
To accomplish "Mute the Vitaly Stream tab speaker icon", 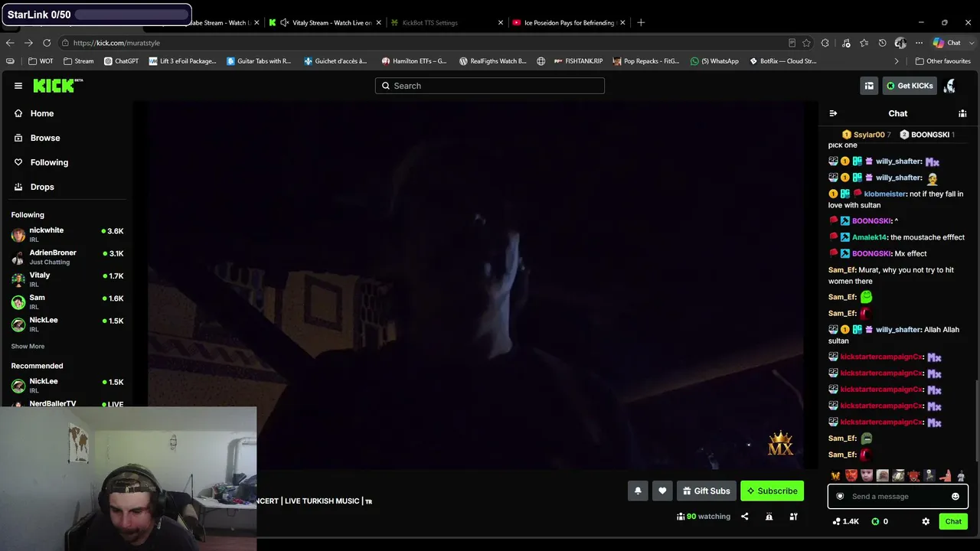I will (x=285, y=23).
